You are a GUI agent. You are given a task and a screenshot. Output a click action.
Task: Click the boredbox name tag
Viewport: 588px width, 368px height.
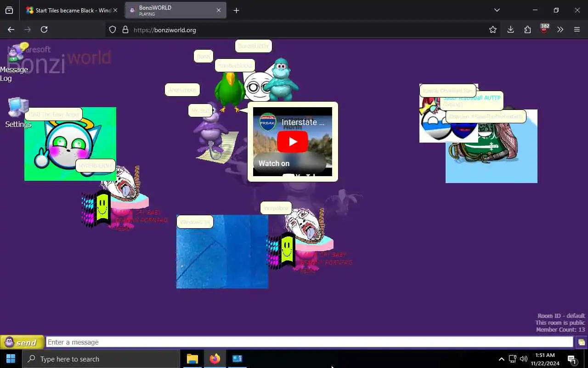276,208
